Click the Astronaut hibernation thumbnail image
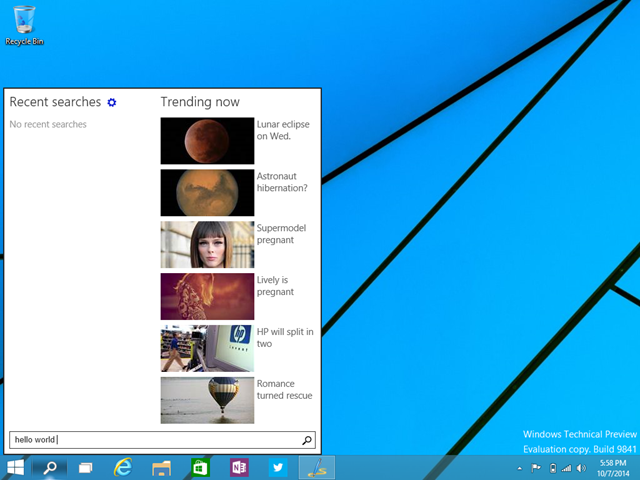 click(207, 192)
